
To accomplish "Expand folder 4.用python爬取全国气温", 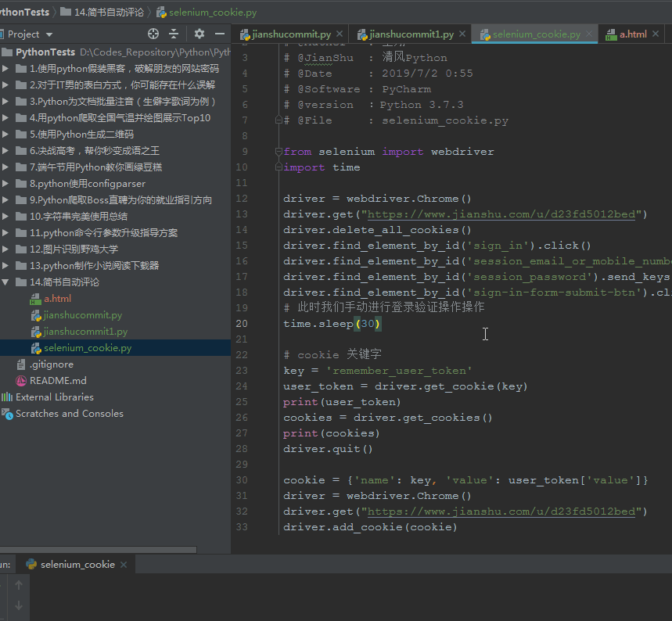I will (x=5, y=118).
